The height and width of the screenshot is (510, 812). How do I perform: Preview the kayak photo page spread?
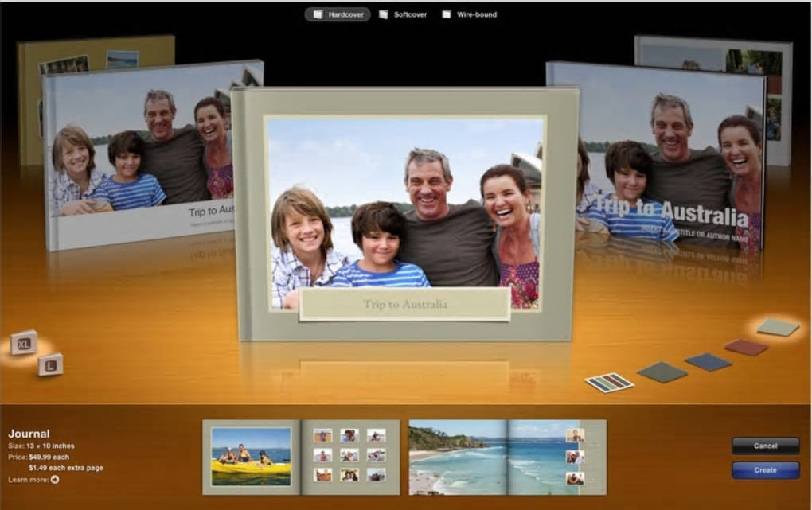pos(301,457)
